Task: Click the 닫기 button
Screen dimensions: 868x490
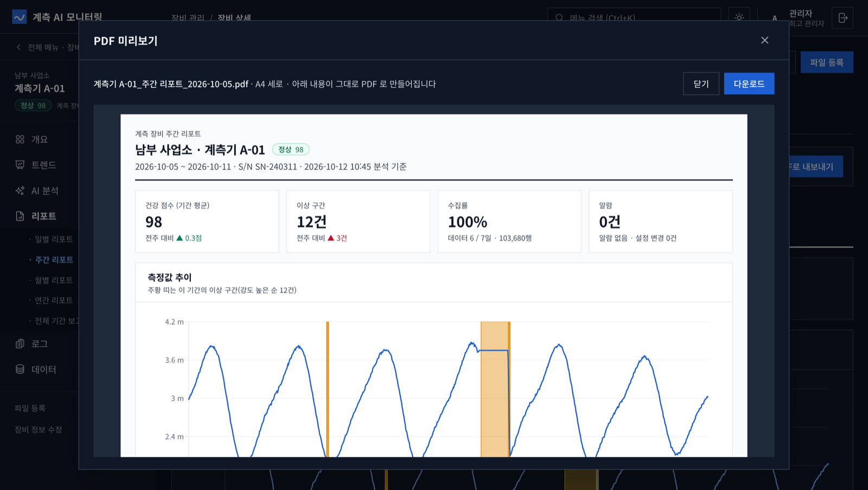Action: (x=701, y=84)
